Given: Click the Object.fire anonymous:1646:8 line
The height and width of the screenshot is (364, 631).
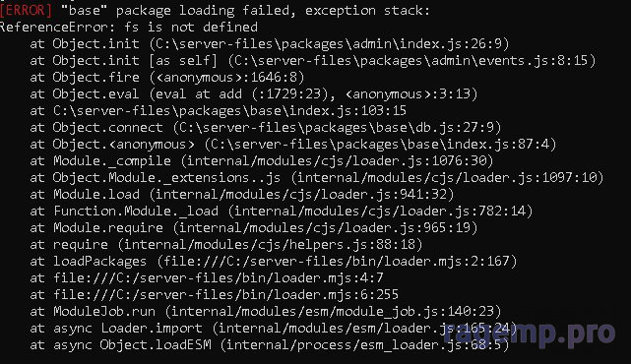Looking at the screenshot, I should coord(167,77).
